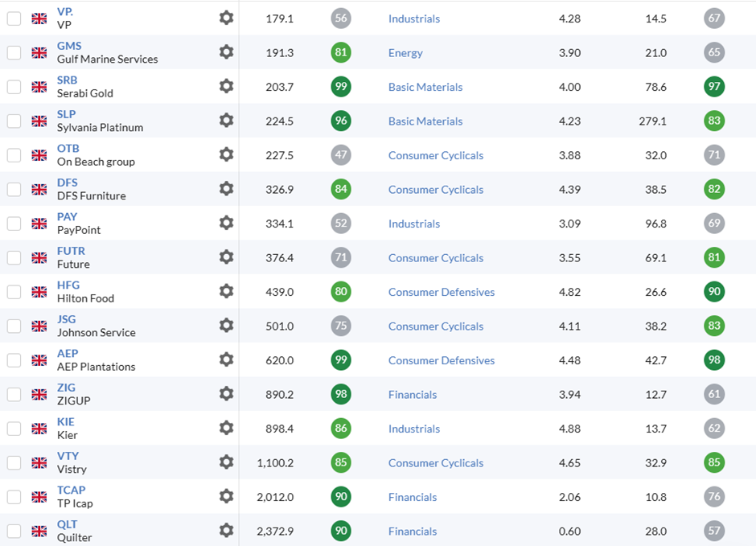Open the Basic Materials link for Sylvania Platinum
The height and width of the screenshot is (546, 756).
[x=425, y=121]
